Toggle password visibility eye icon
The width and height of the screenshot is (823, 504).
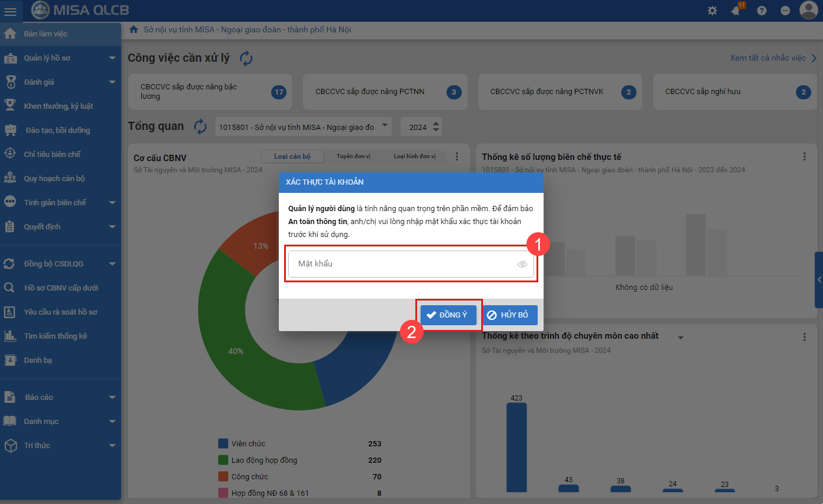point(522,264)
